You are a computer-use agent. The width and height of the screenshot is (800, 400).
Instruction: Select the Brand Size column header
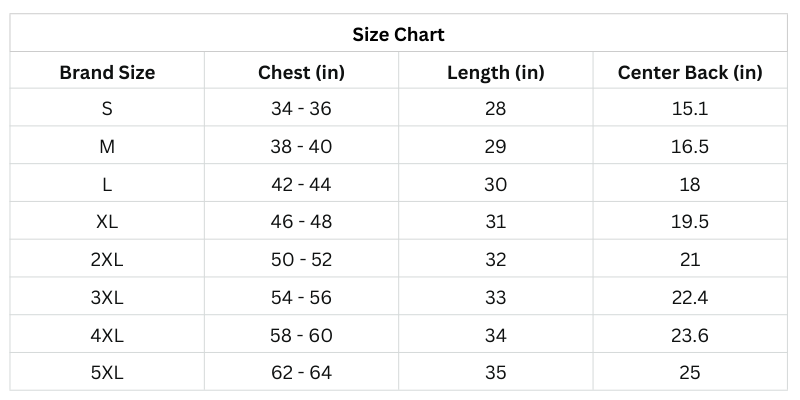[107, 72]
